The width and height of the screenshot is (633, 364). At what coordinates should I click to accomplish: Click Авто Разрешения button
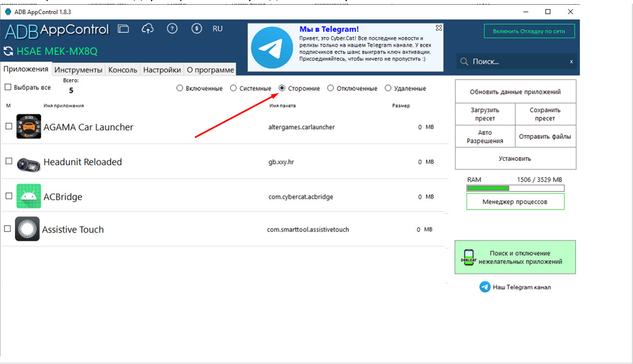pos(485,136)
